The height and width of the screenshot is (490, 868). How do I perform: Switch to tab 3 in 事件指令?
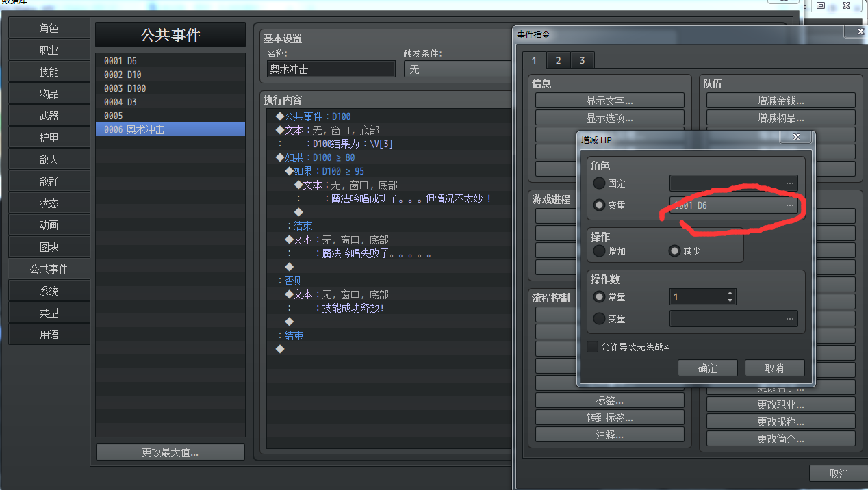coord(583,61)
